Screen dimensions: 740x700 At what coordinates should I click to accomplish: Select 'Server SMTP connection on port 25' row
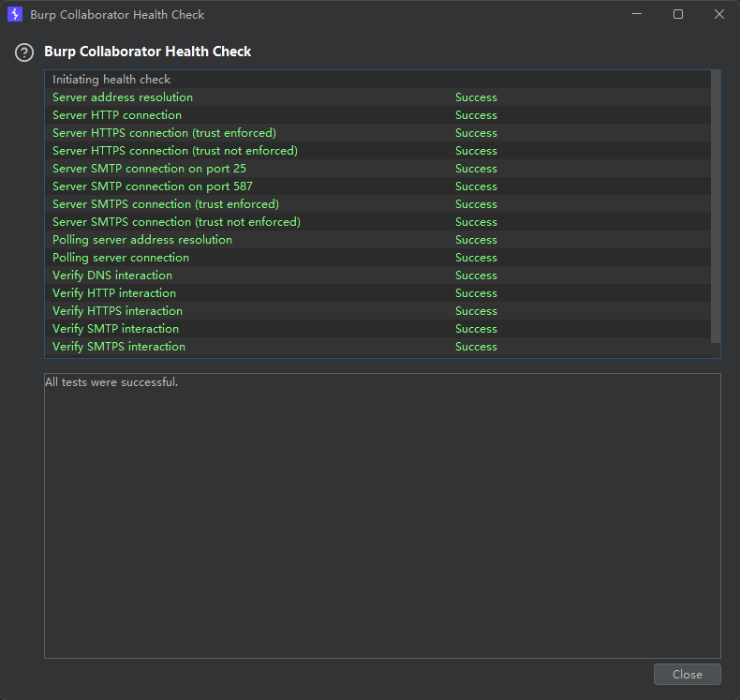point(377,169)
